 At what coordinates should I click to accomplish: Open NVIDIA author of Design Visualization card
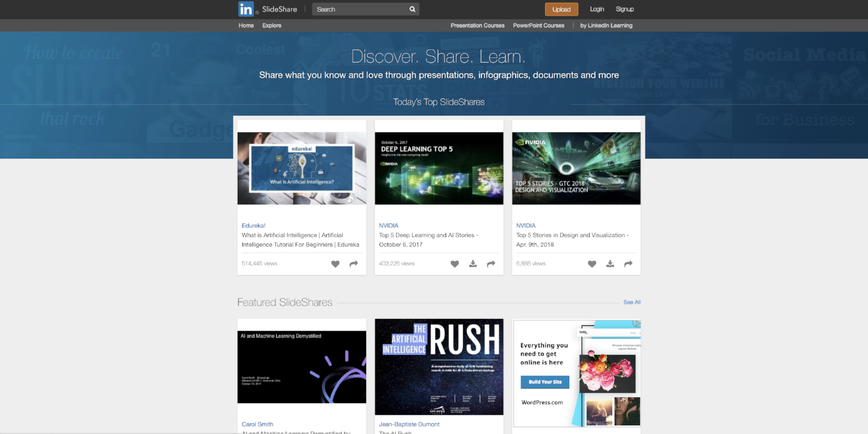click(526, 225)
